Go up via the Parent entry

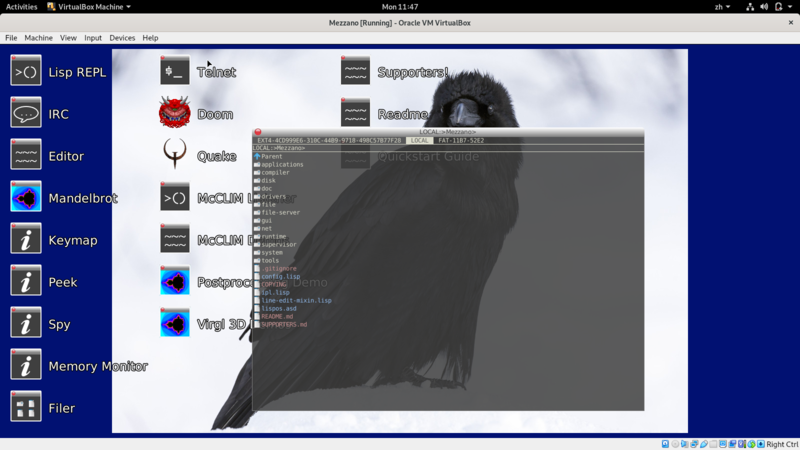268,157
